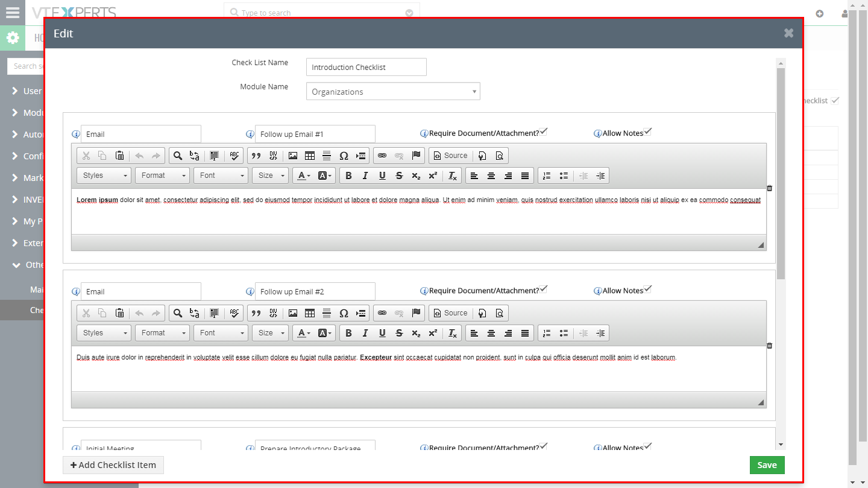Toggle Allow Notes for Prepare Introductory Package

648,446
